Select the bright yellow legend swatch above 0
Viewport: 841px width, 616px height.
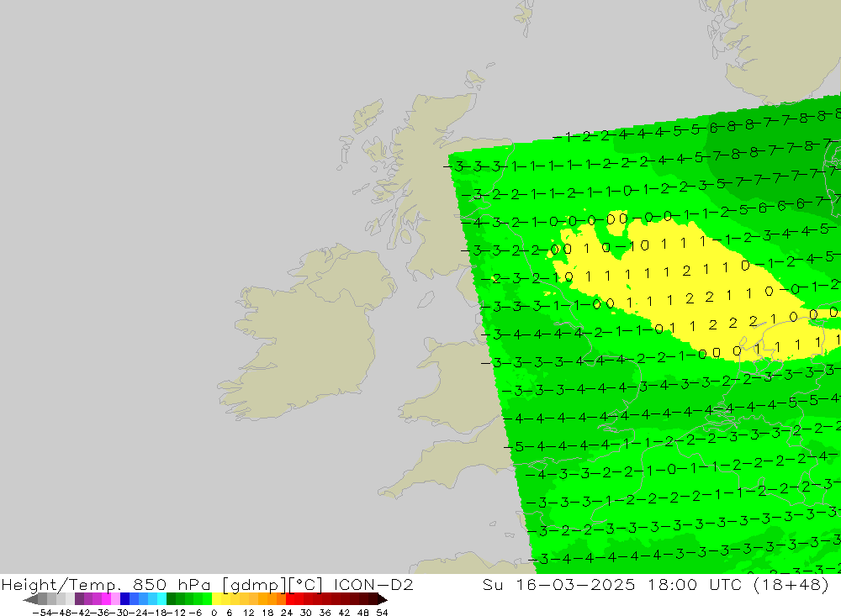coord(216,599)
